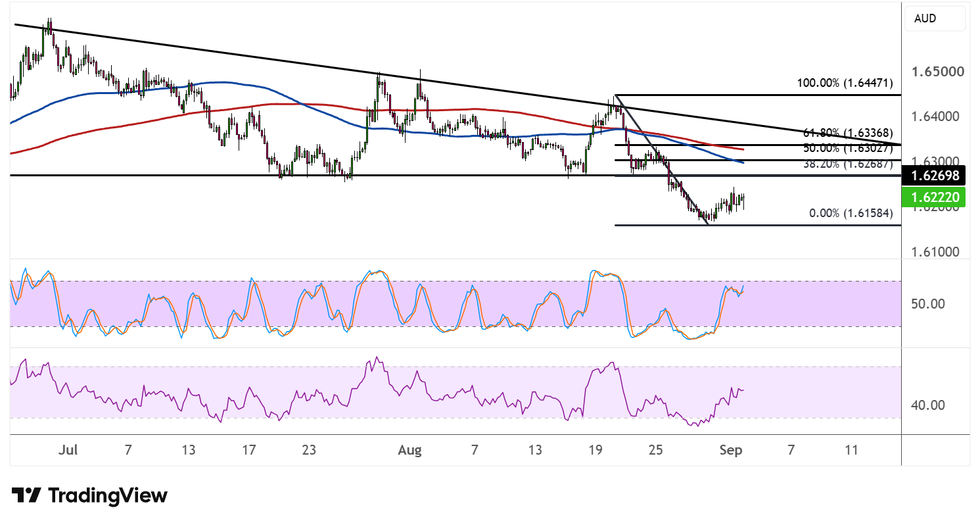The image size is (980, 525).
Task: Click the TradingView brand text link
Action: coord(108,495)
